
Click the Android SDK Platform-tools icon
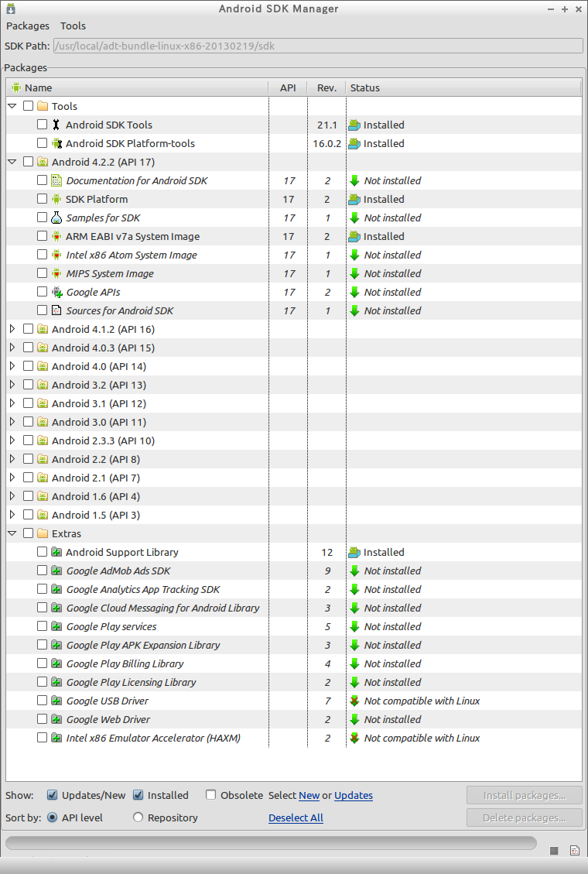point(56,143)
